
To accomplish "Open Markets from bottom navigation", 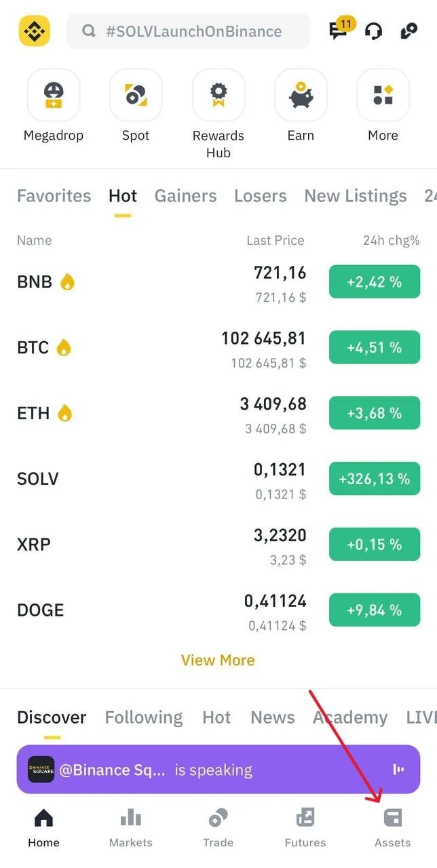I will pos(130,826).
